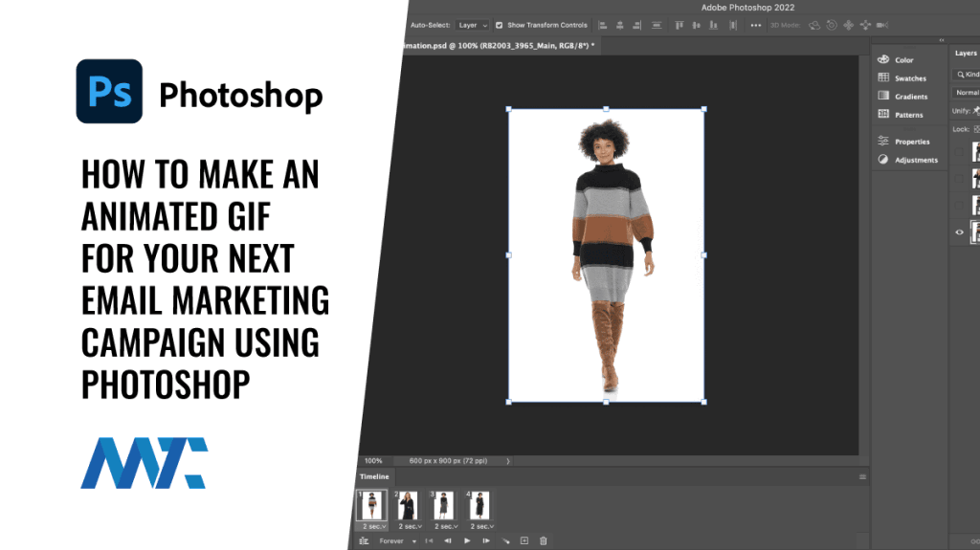Screen dimensions: 980x550
Task: Show the second layer using its visibility box
Action: (x=959, y=179)
